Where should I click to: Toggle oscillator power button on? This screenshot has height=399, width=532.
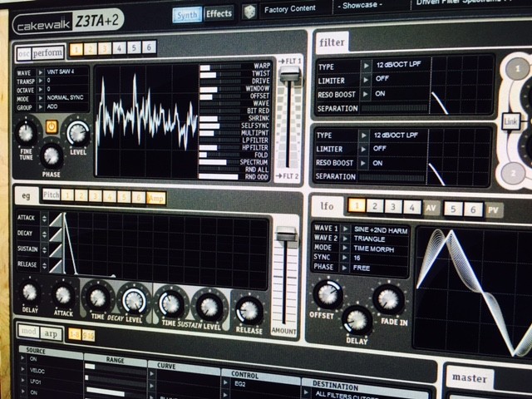tap(52, 127)
